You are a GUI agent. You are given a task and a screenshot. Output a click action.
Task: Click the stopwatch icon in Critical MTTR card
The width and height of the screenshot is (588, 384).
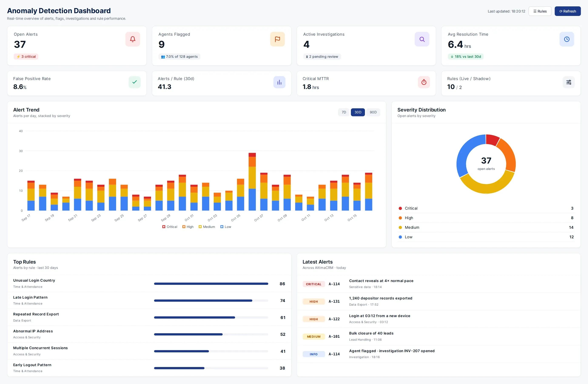click(424, 82)
